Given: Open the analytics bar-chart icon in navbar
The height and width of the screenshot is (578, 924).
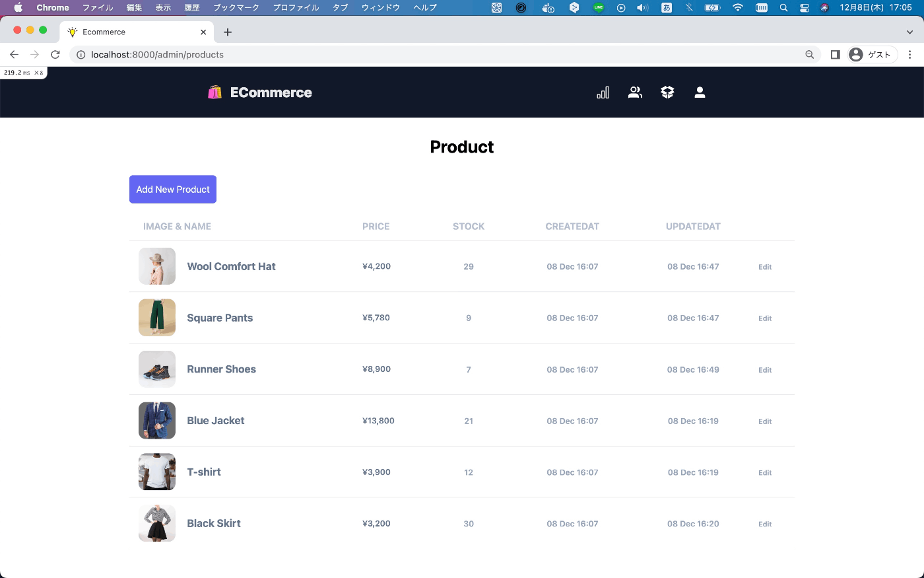Looking at the screenshot, I should point(603,92).
